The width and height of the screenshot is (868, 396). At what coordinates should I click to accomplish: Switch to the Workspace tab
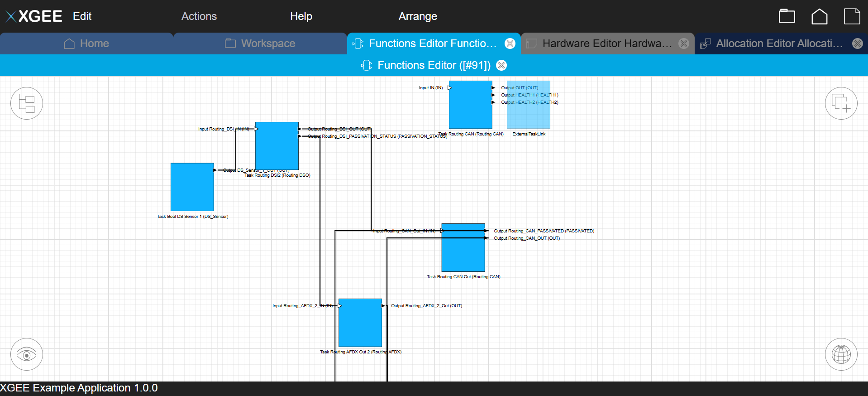(x=260, y=43)
